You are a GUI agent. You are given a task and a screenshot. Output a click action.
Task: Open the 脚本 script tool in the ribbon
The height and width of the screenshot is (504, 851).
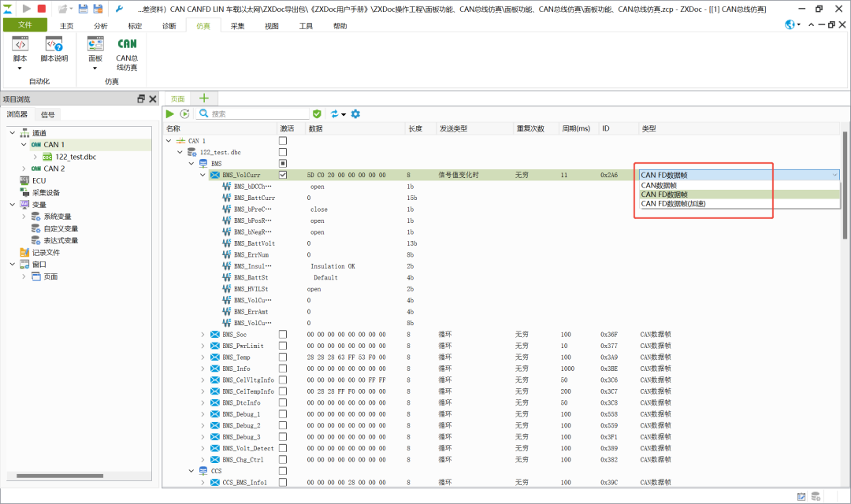[20, 53]
